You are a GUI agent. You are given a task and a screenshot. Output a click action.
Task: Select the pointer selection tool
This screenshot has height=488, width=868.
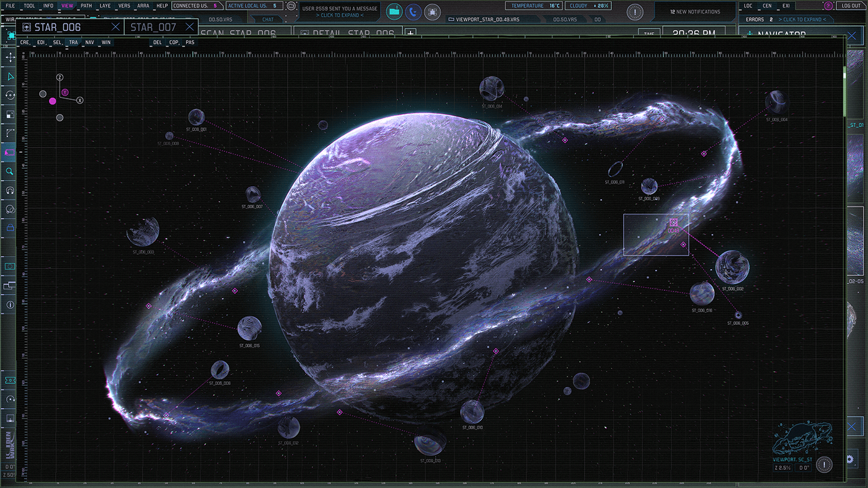click(10, 76)
